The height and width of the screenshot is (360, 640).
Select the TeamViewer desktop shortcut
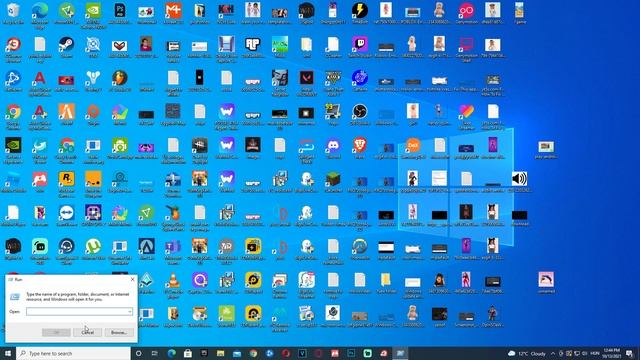[x=66, y=213]
